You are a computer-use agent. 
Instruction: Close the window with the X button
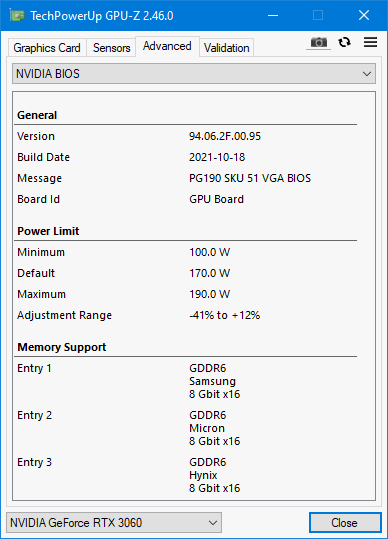point(364,15)
